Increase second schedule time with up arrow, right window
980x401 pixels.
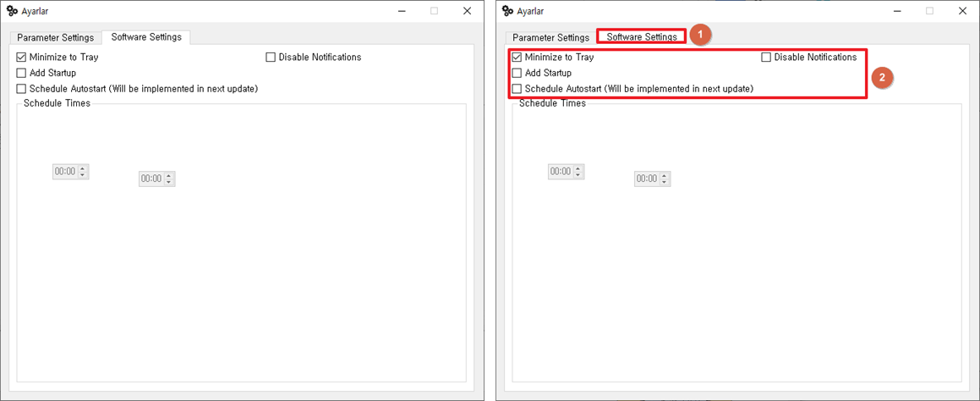tap(665, 176)
